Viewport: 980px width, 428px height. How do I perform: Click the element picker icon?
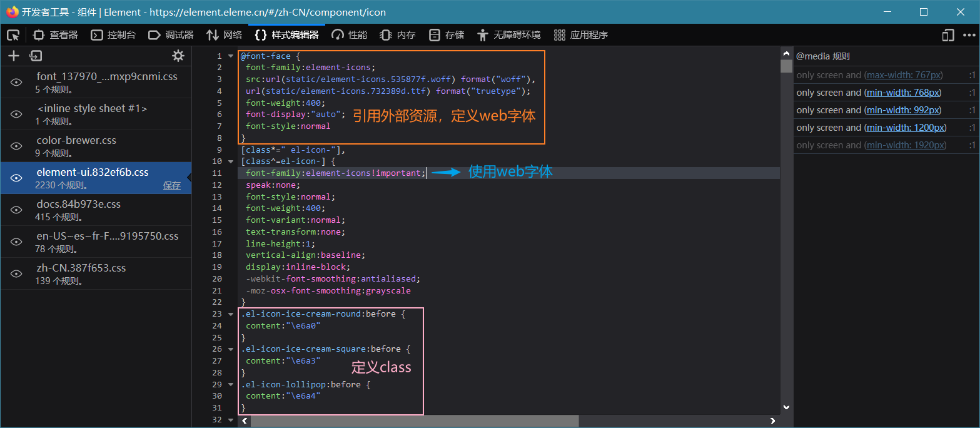pos(13,35)
